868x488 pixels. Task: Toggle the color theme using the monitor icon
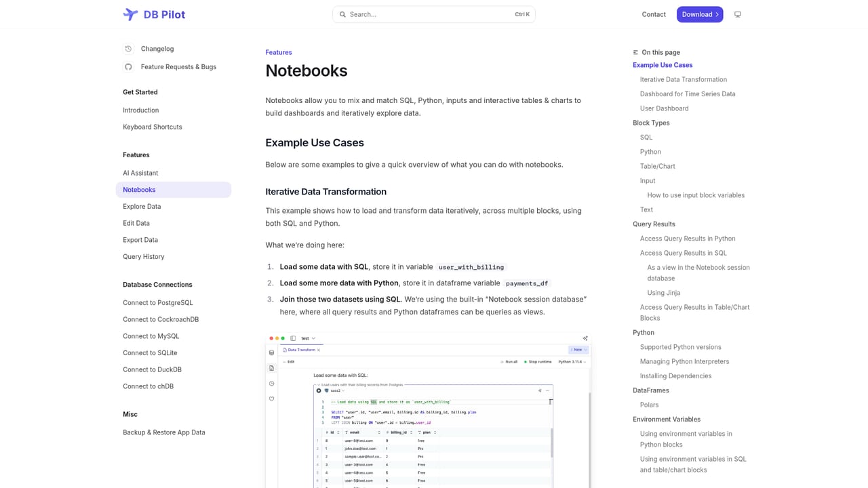coord(738,14)
